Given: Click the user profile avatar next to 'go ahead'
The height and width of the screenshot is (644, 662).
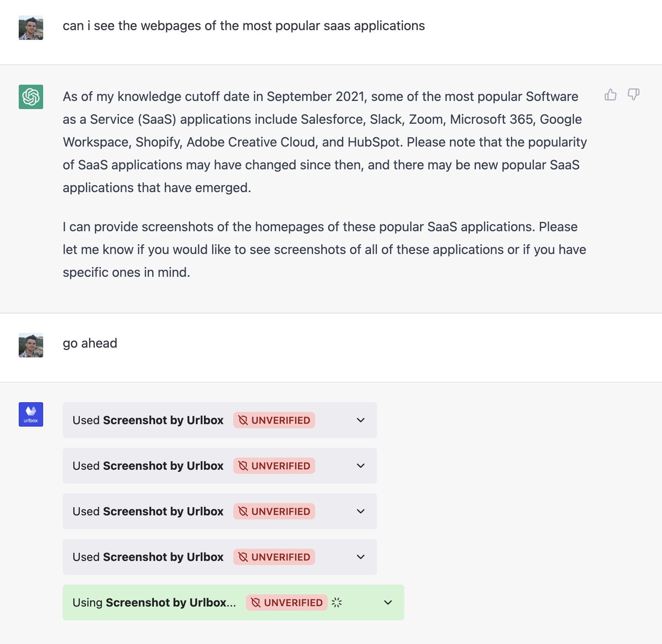Looking at the screenshot, I should pyautogui.click(x=31, y=345).
